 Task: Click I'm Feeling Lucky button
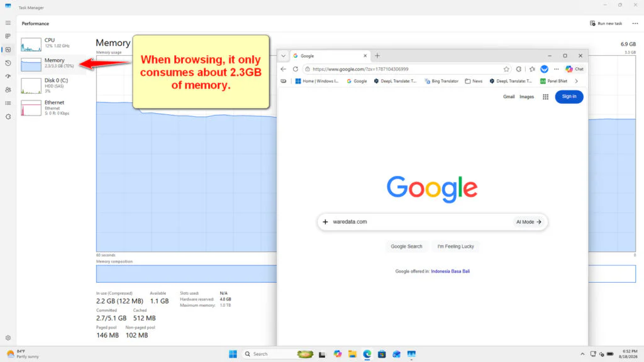click(x=455, y=246)
